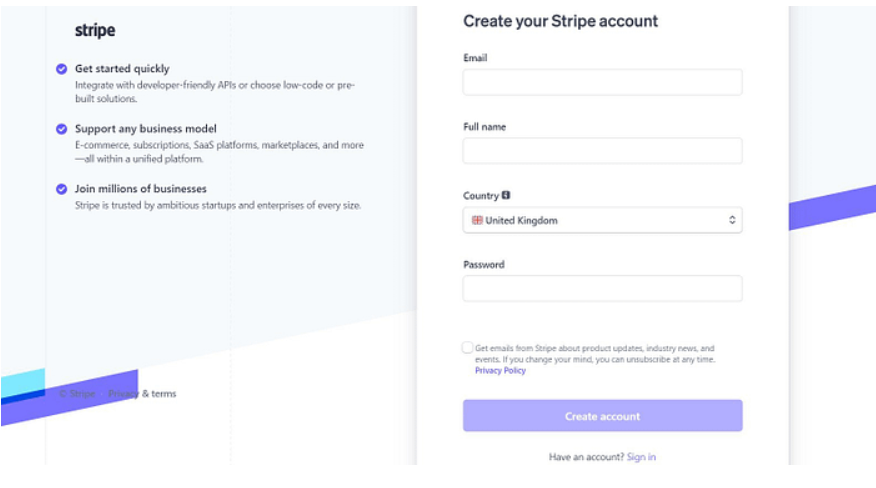Click the info icon next to Country label
This screenshot has height=488, width=876.
tap(506, 195)
